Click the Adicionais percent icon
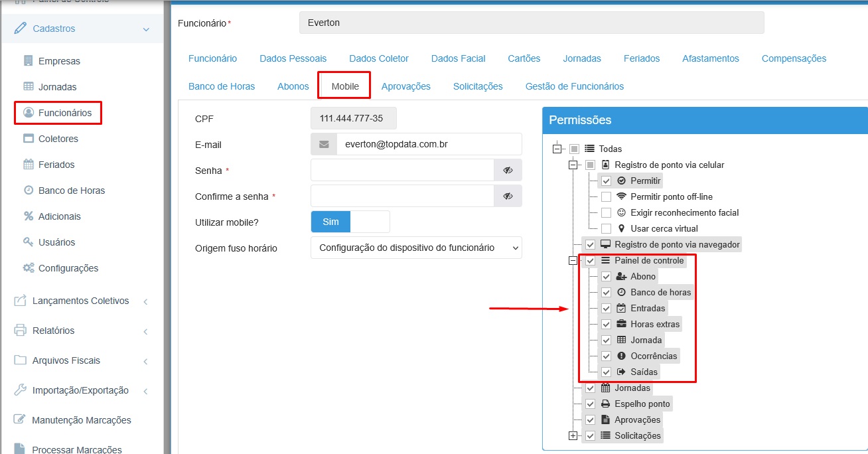This screenshot has height=454, width=868. click(x=29, y=216)
